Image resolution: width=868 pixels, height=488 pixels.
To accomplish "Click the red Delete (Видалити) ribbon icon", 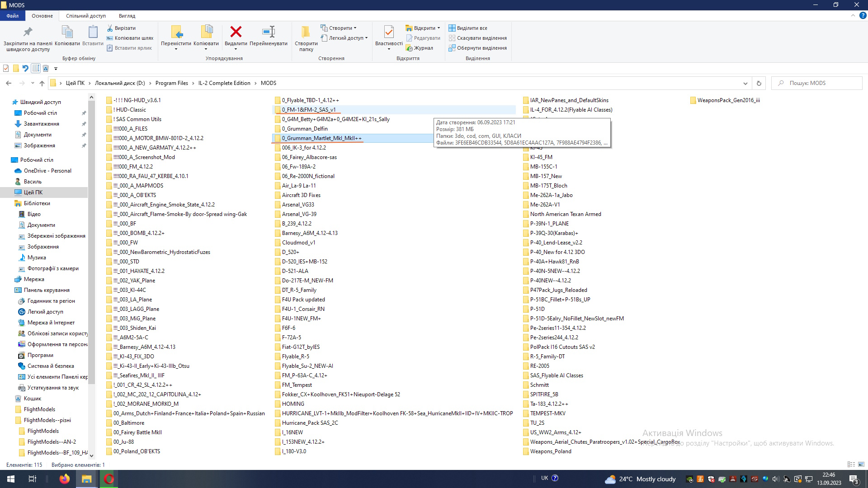I will [x=236, y=32].
